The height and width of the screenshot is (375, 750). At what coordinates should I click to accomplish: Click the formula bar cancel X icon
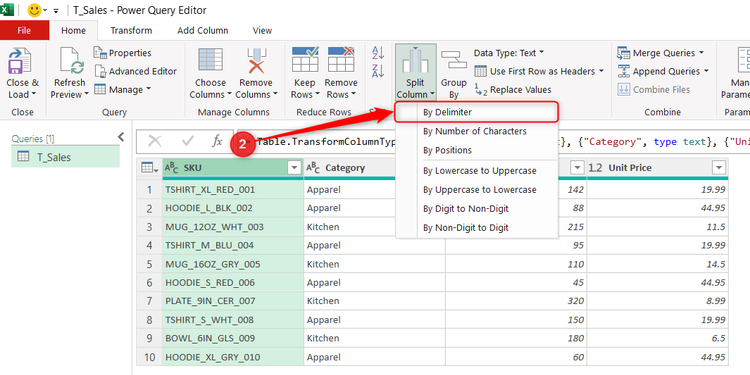coord(154,141)
